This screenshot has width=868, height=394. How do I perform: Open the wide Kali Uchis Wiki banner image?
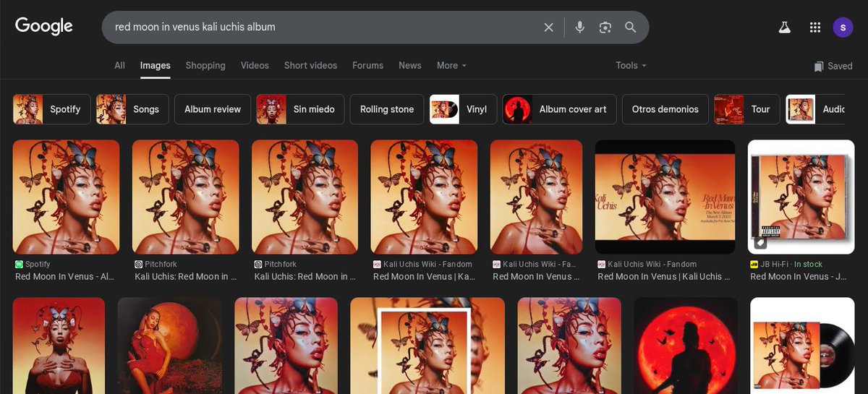point(665,197)
